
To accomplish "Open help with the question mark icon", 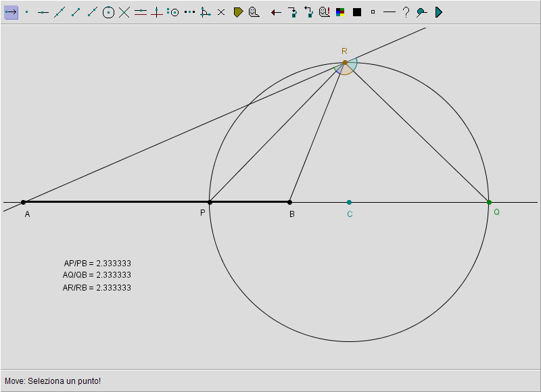I will pos(406,12).
